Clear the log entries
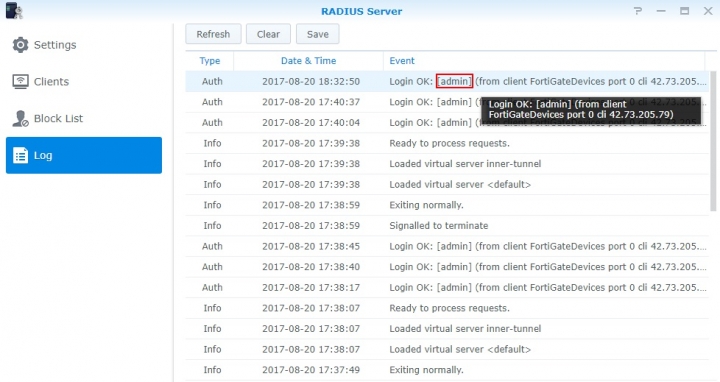 [268, 34]
